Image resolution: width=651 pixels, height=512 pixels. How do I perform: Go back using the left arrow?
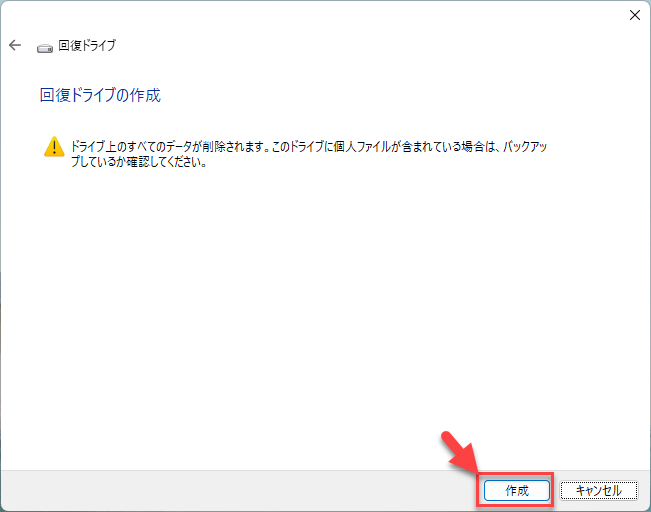(x=15, y=45)
